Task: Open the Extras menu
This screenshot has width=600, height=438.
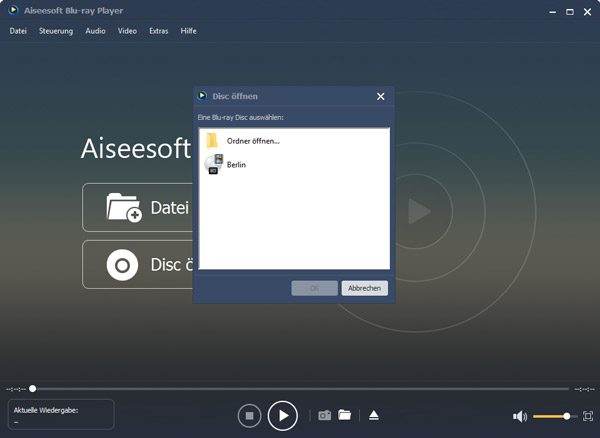Action: 158,31
